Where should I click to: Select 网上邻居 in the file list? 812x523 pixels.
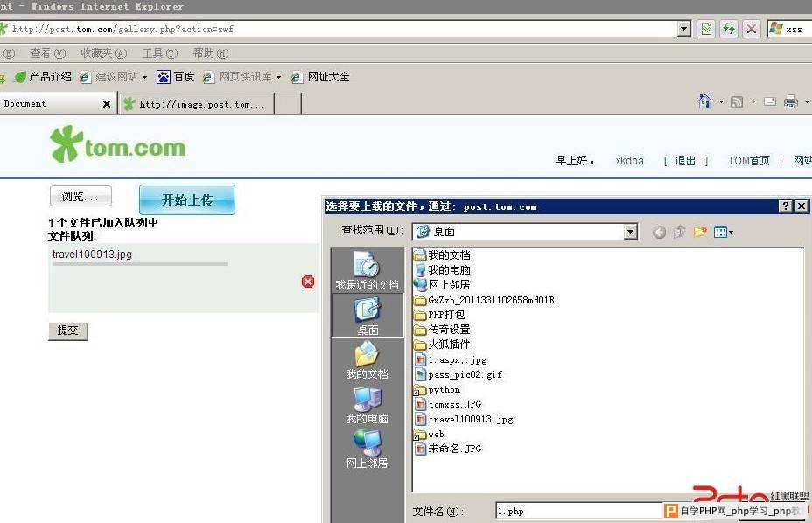pyautogui.click(x=442, y=284)
